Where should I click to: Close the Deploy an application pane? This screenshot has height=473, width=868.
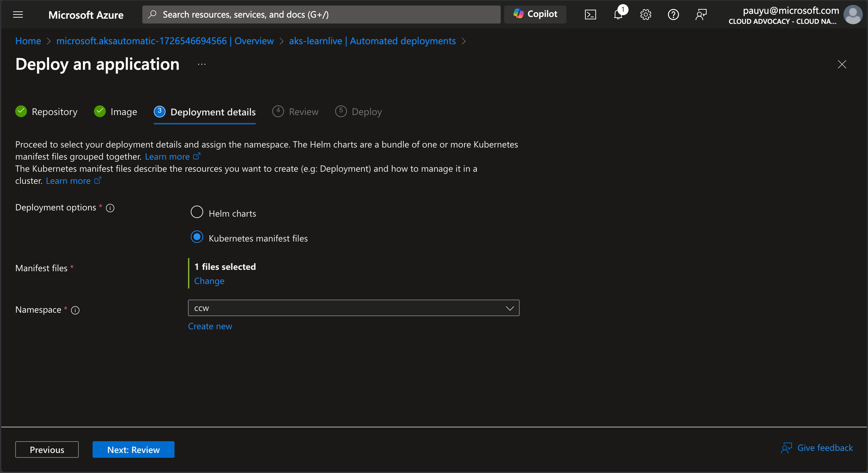tap(842, 64)
